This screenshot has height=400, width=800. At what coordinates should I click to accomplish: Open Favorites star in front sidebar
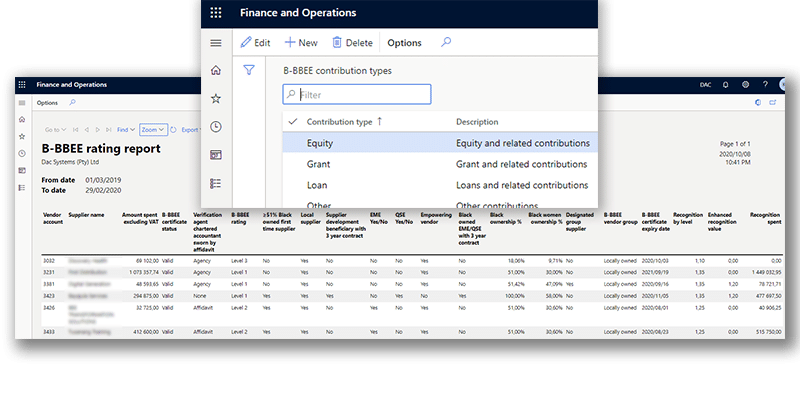pyautogui.click(x=216, y=99)
